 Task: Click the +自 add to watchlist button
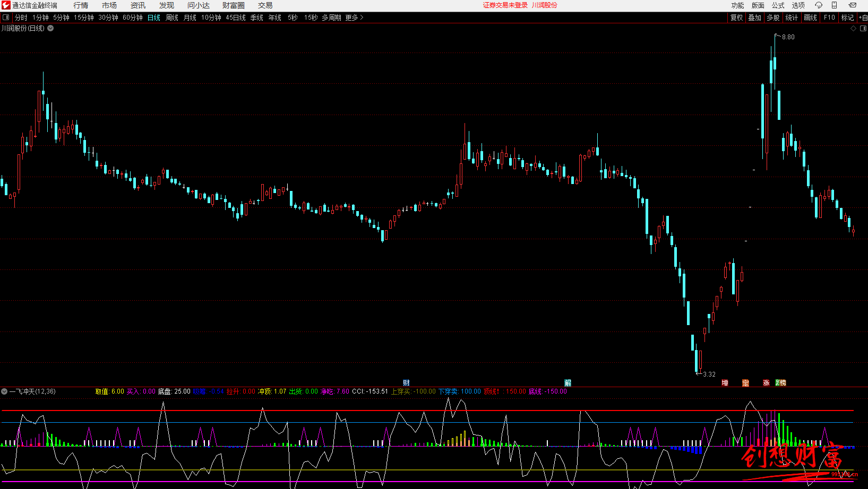(863, 18)
